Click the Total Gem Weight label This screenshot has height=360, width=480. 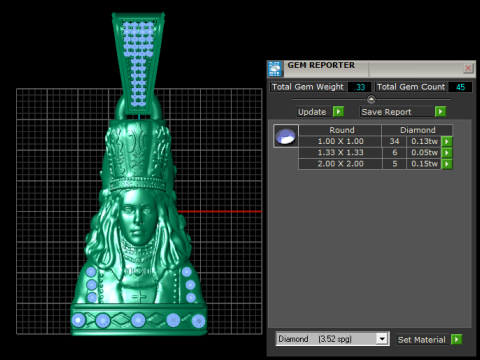pyautogui.click(x=308, y=87)
